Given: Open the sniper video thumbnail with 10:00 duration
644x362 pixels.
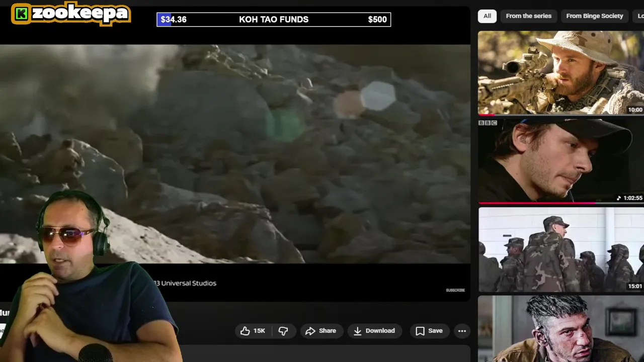Looking at the screenshot, I should [x=561, y=73].
